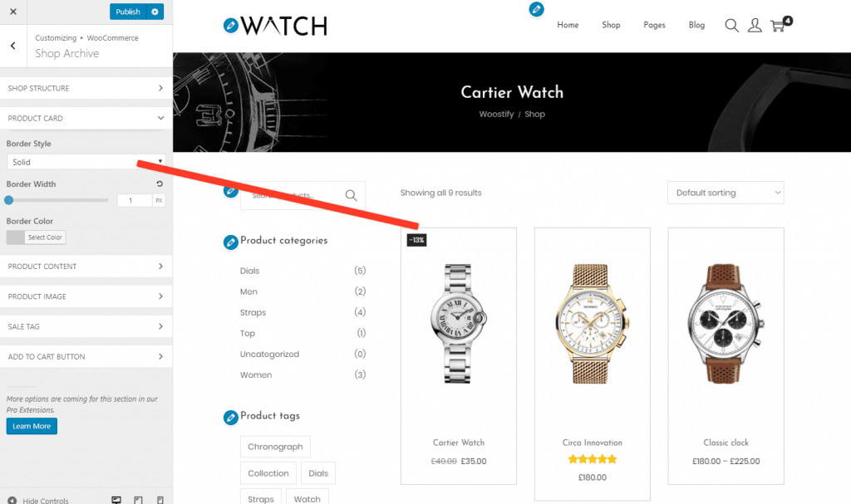The width and height of the screenshot is (851, 504).
Task: Click the Publish button
Action: point(128,12)
